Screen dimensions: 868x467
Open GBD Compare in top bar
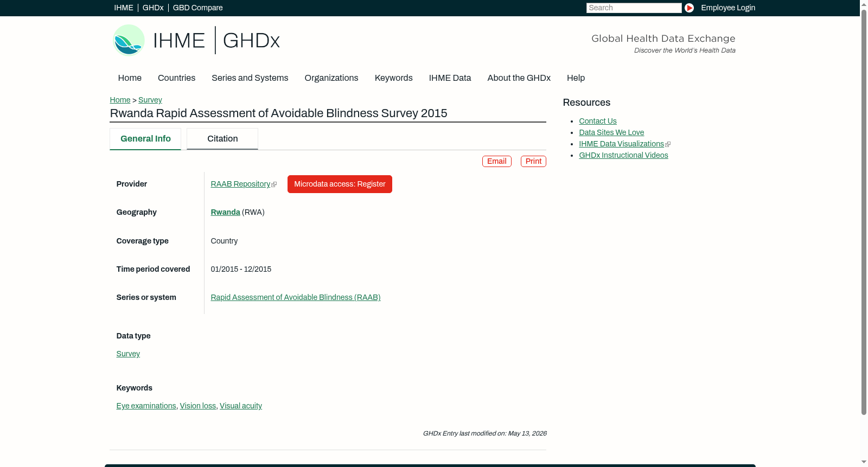(x=197, y=8)
